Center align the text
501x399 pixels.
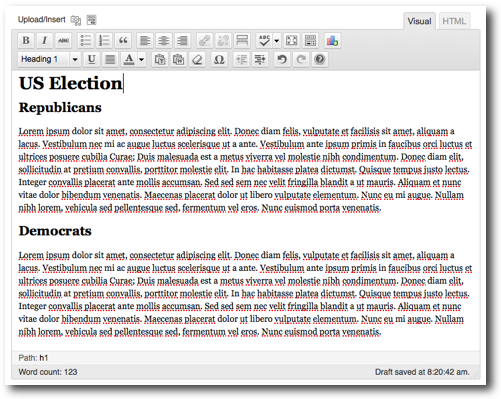(x=164, y=41)
